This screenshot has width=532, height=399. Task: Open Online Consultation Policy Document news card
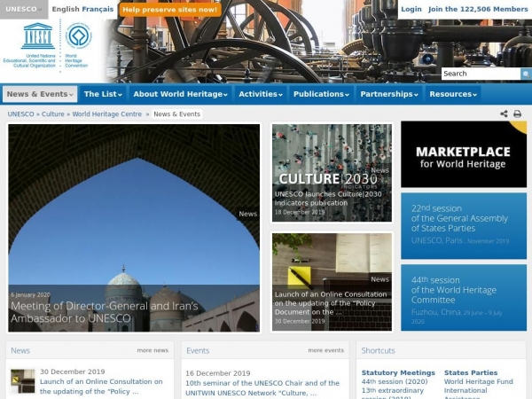[332, 282]
